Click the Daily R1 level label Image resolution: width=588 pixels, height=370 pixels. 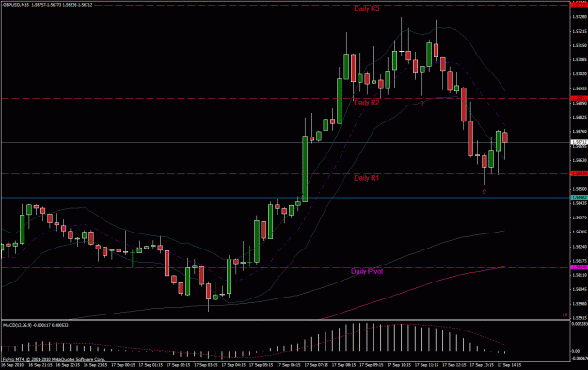pos(366,178)
